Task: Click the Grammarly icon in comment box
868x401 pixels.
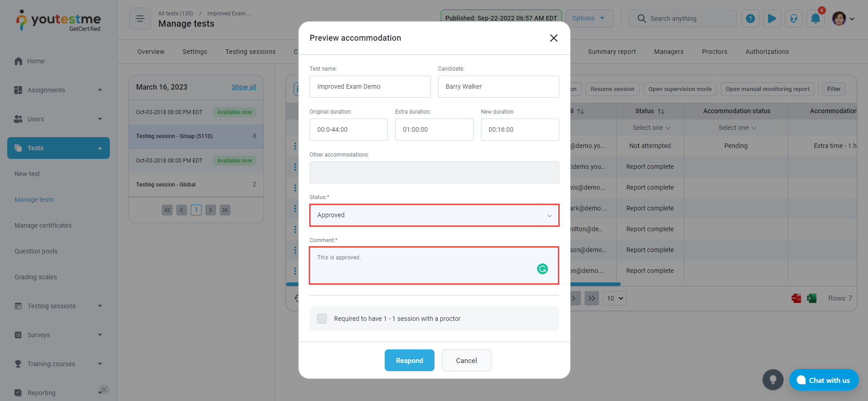Action: click(x=542, y=269)
